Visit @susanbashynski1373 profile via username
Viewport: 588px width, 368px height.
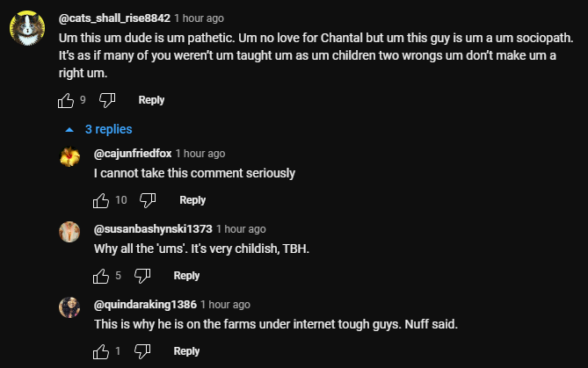pyautogui.click(x=152, y=229)
